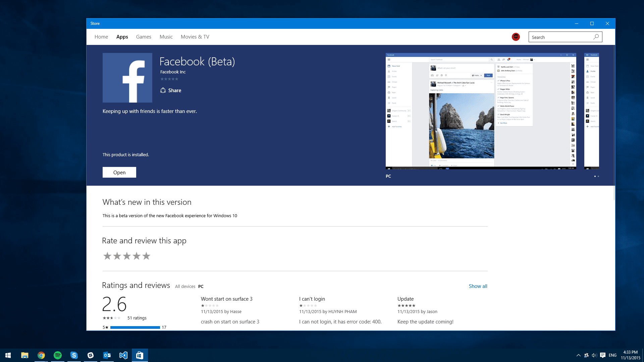Click the user profile icon top right
The height and width of the screenshot is (362, 644).
tap(516, 37)
